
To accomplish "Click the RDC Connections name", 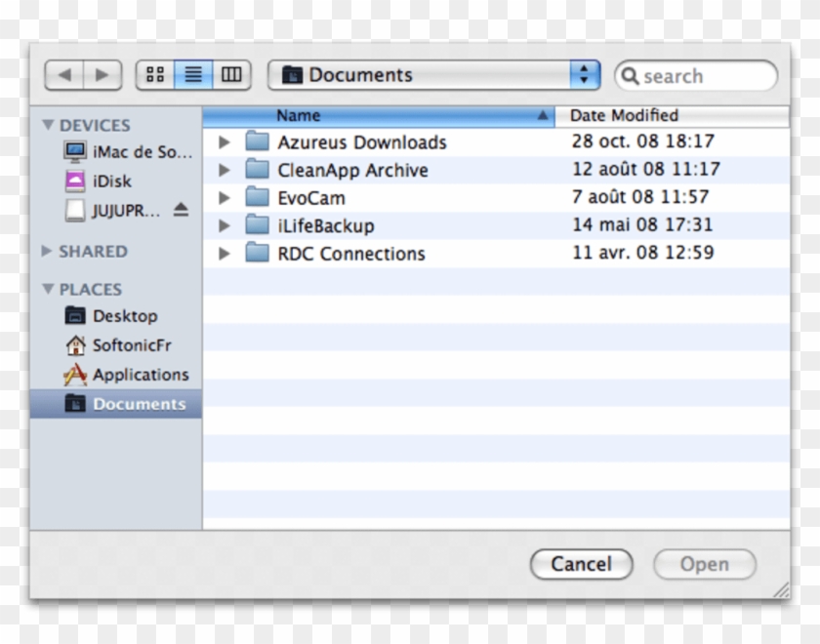I will pyautogui.click(x=351, y=254).
